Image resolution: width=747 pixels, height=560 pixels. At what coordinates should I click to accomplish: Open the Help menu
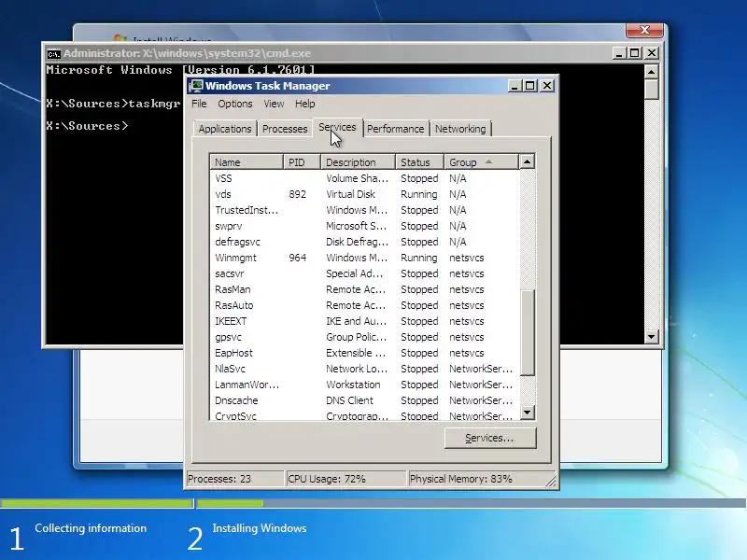click(x=305, y=104)
